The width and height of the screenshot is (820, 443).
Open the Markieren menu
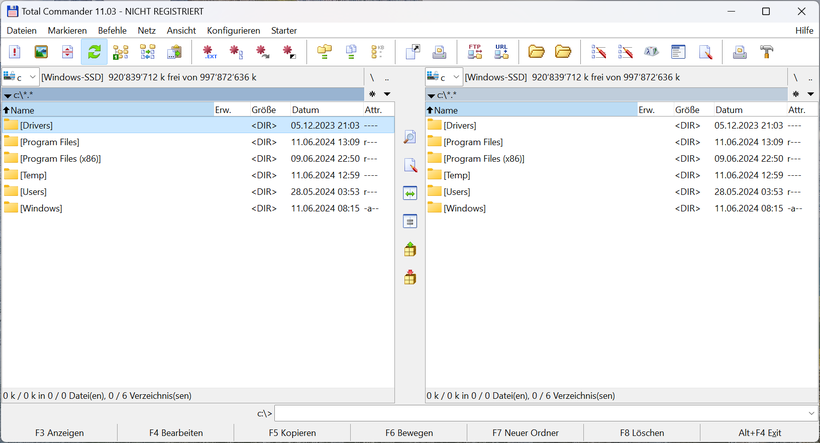click(67, 30)
